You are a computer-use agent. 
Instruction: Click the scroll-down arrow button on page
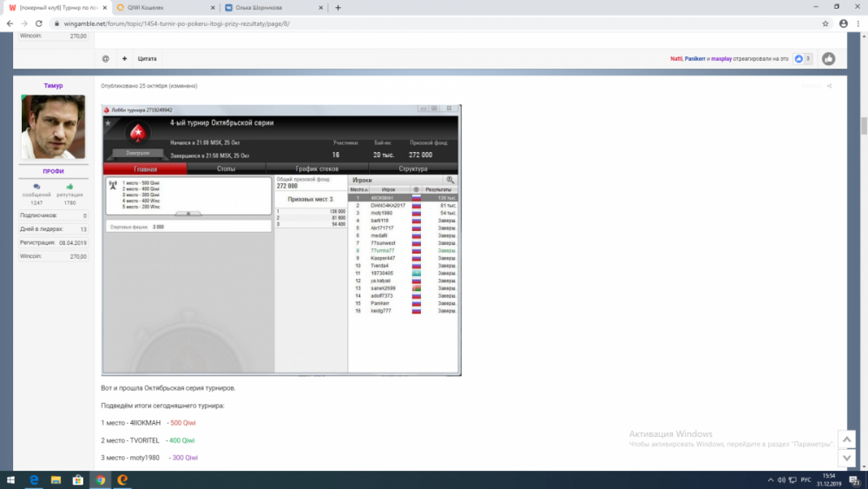tap(846, 457)
